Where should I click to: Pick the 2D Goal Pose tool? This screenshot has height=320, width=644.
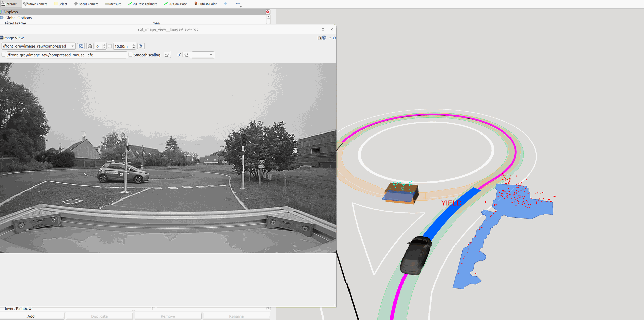pos(175,4)
